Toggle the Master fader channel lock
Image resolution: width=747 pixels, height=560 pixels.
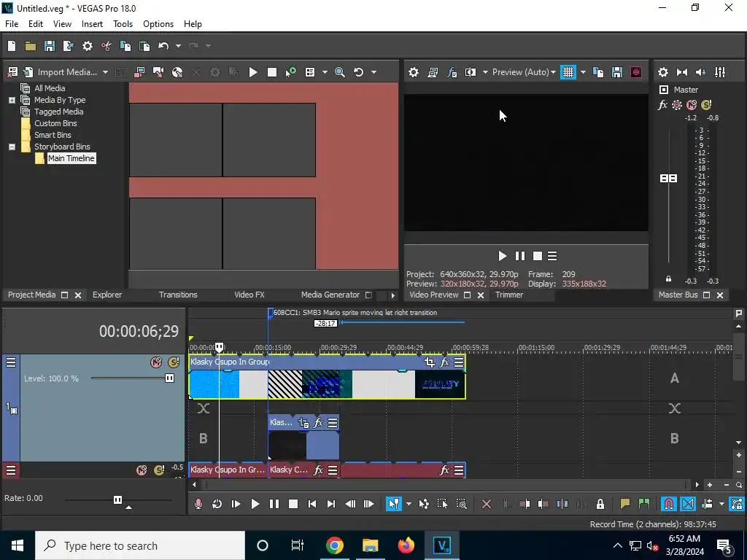(x=668, y=279)
